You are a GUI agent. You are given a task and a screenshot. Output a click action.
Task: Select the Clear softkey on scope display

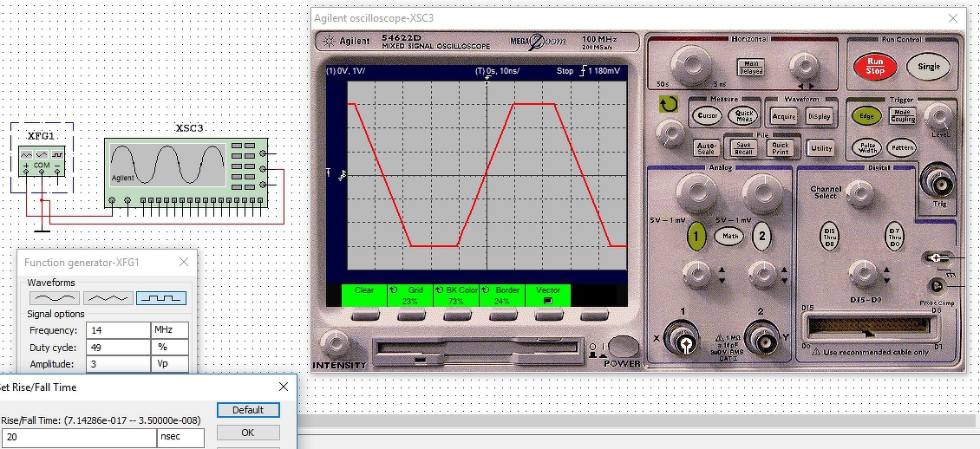[364, 296]
